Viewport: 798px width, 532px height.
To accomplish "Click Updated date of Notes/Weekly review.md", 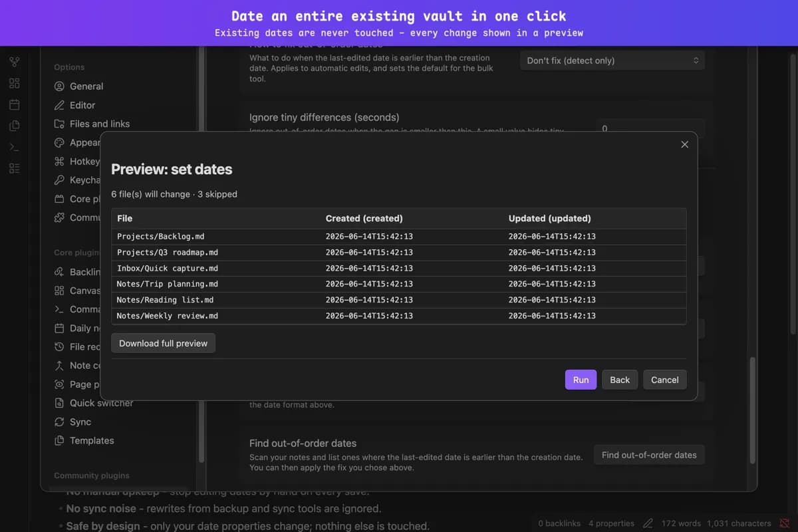I will (x=552, y=316).
